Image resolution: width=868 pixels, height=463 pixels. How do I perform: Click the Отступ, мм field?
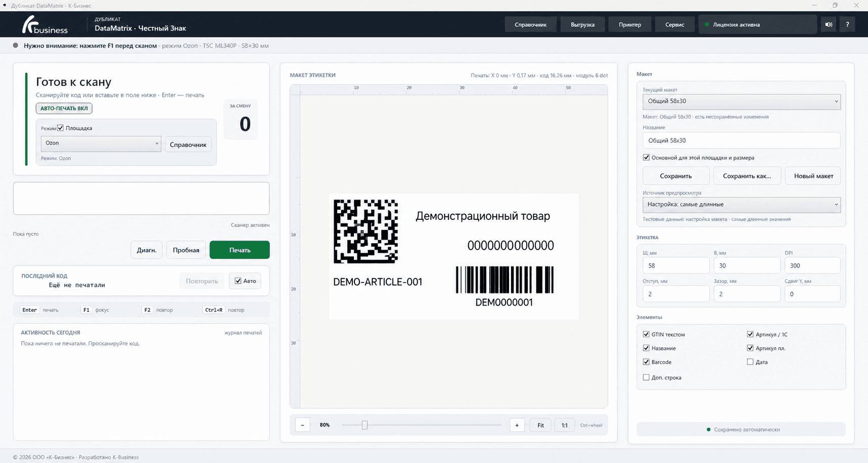tap(676, 294)
